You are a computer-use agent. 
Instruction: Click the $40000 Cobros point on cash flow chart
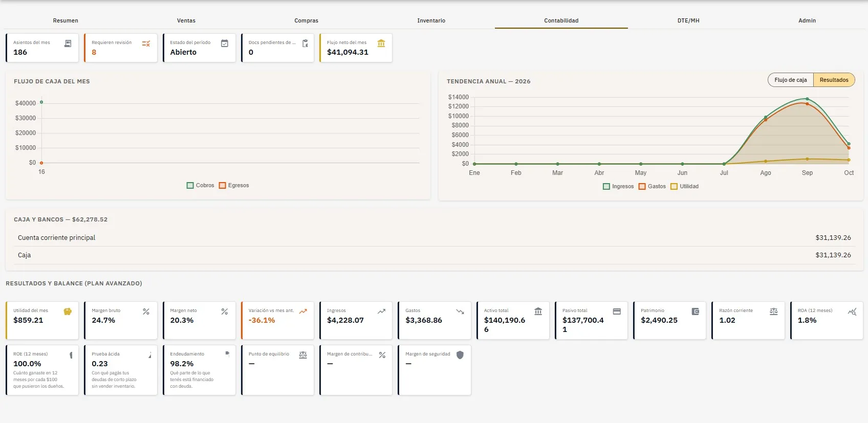(41, 102)
